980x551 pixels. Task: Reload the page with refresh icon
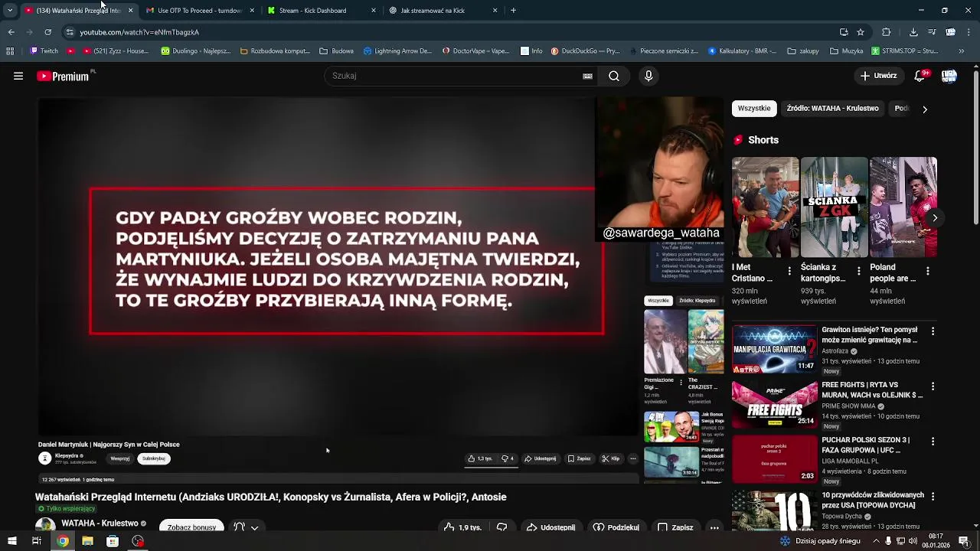click(47, 32)
